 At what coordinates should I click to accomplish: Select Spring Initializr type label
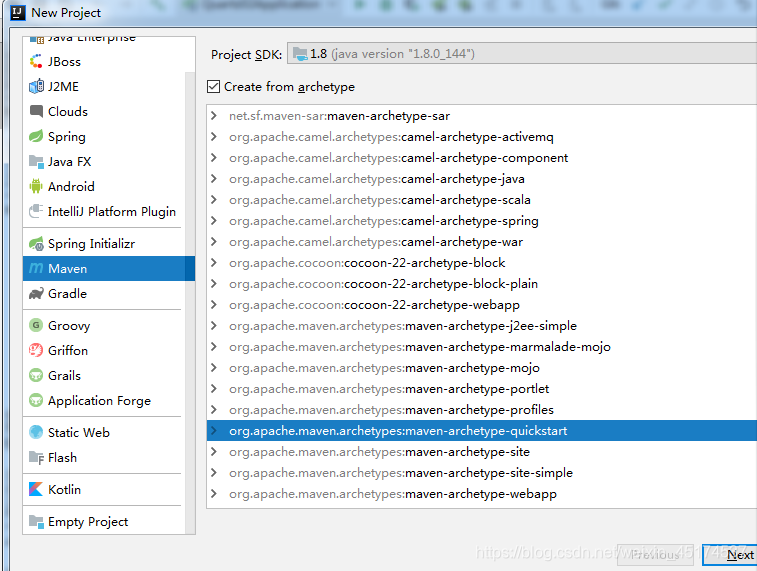click(91, 244)
